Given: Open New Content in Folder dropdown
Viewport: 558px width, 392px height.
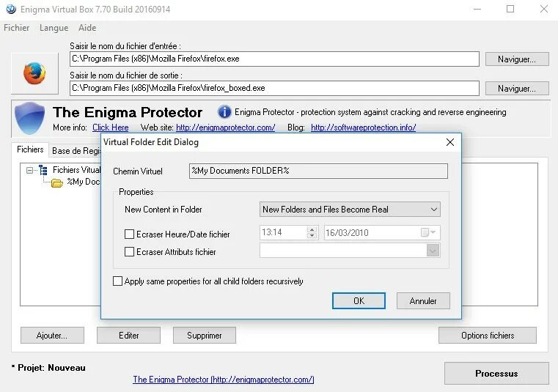Looking at the screenshot, I should (350, 210).
